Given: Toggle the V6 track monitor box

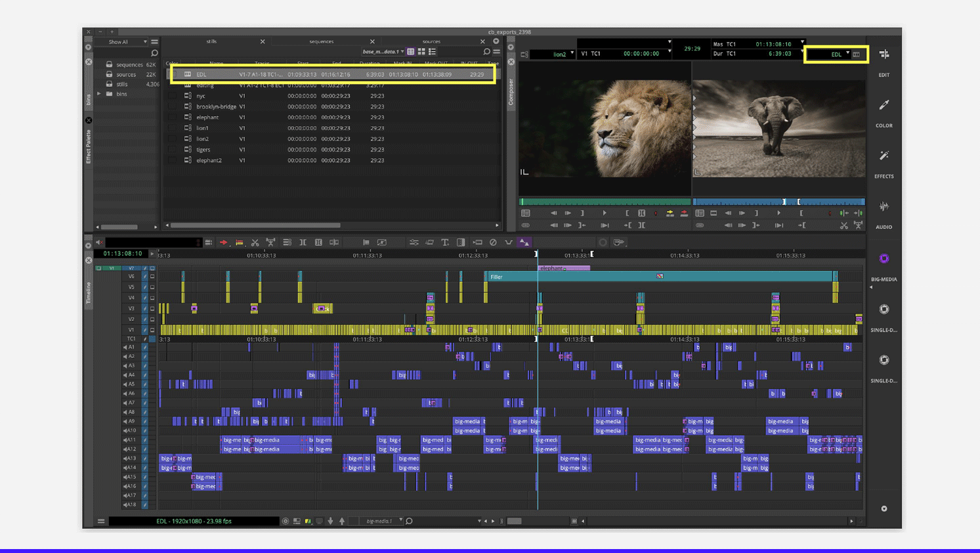Looking at the screenshot, I should point(152,277).
